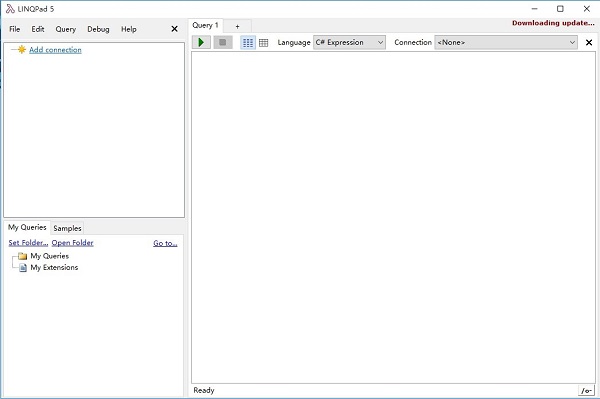
Task: Open the Language dropdown showing C# Expression
Action: [x=349, y=42]
